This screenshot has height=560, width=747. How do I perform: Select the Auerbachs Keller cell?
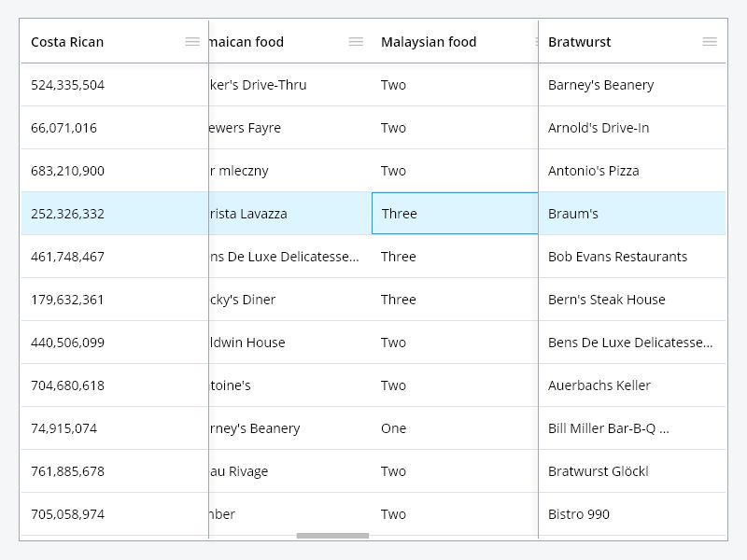[x=632, y=385]
